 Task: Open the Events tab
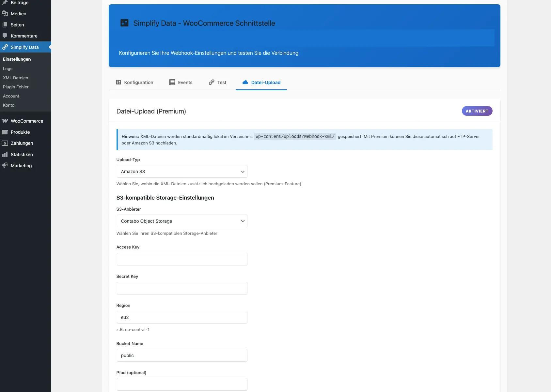tap(181, 83)
